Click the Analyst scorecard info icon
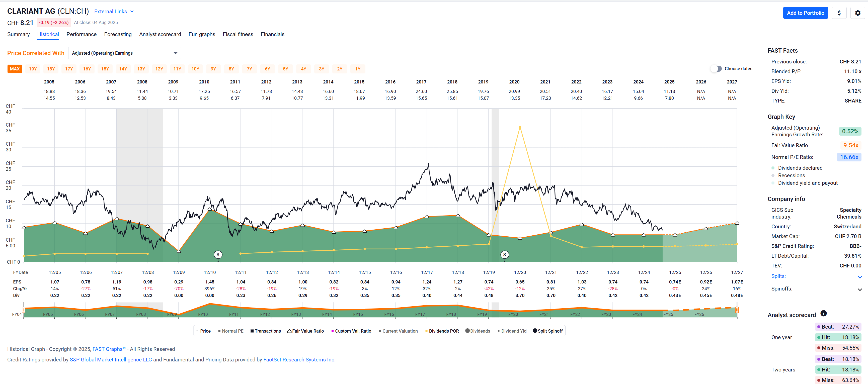This screenshot has height=390, width=868. click(x=824, y=314)
